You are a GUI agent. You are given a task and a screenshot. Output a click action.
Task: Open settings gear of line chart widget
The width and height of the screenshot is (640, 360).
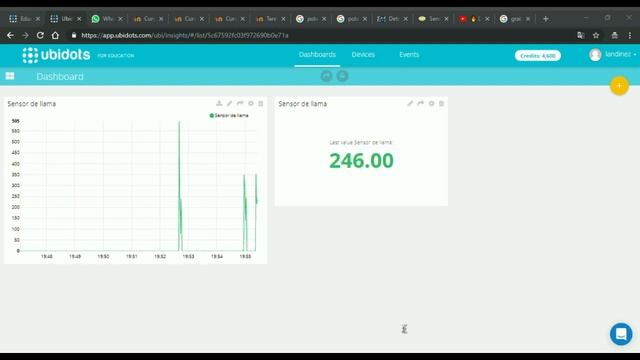click(251, 103)
